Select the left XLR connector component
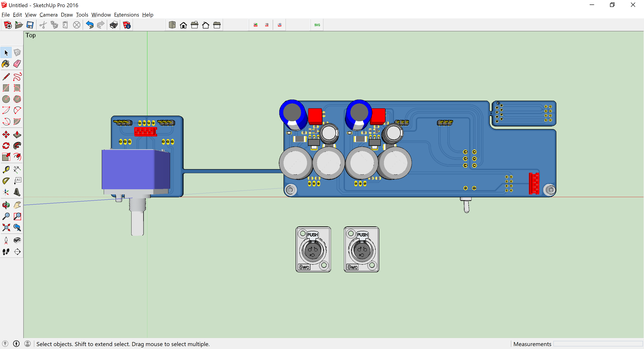The width and height of the screenshot is (644, 349). click(313, 249)
